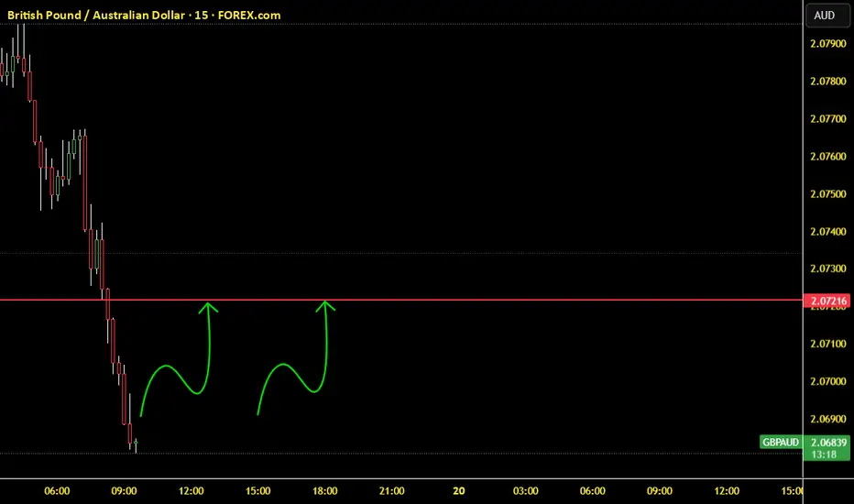Click the 2.07900 price axis label

point(827,44)
